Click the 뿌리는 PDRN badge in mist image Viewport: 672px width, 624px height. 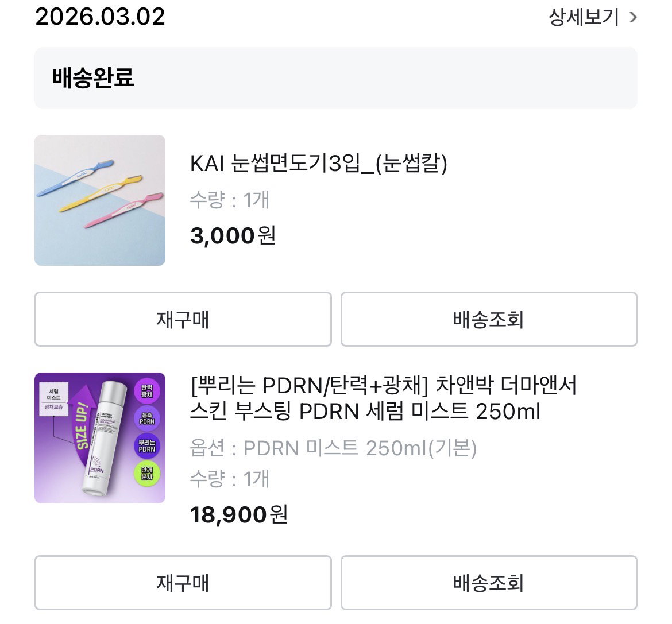click(146, 446)
